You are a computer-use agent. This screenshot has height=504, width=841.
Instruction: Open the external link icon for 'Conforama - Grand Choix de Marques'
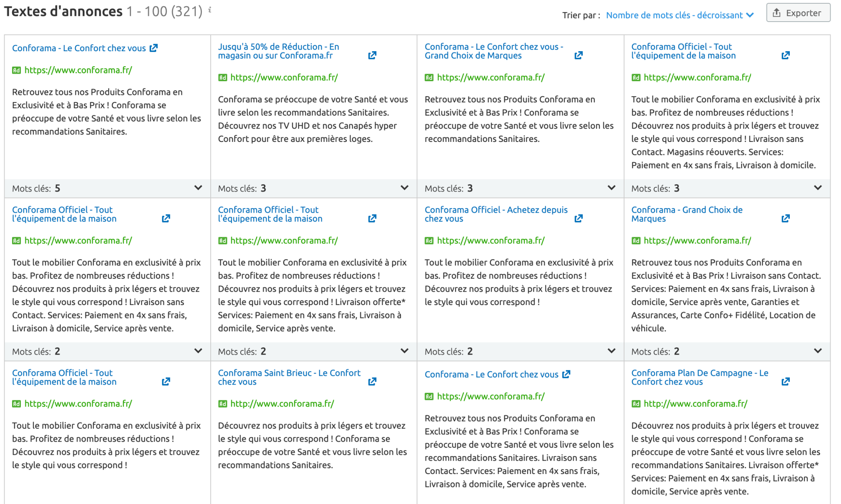tap(785, 218)
